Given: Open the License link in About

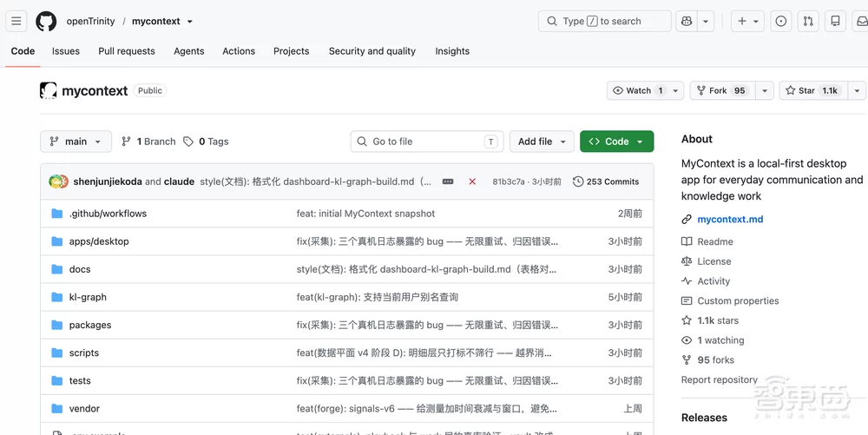Looking at the screenshot, I should 714,261.
